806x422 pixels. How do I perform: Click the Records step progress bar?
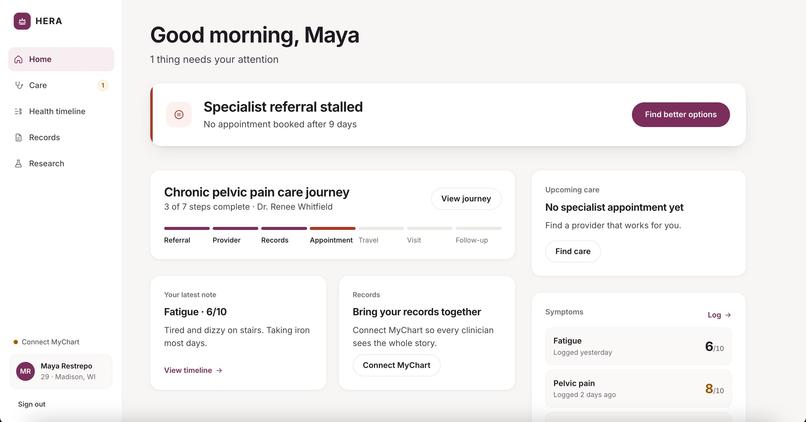(284, 228)
